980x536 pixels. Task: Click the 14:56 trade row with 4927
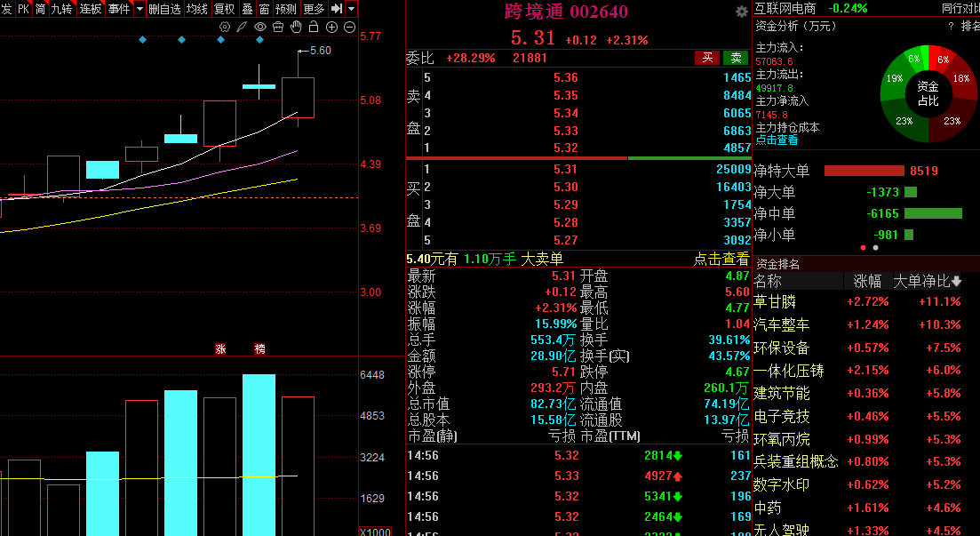tap(578, 476)
